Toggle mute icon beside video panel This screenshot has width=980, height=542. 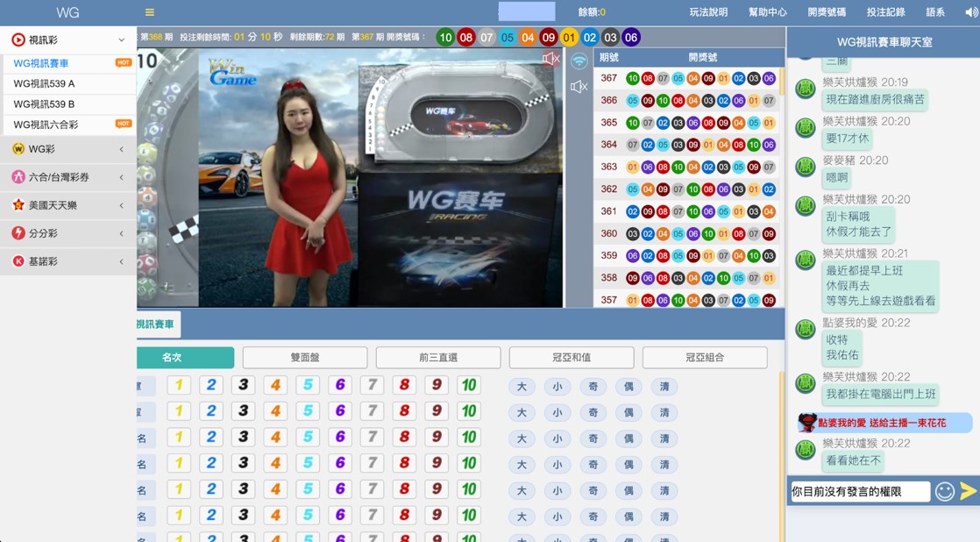click(579, 86)
